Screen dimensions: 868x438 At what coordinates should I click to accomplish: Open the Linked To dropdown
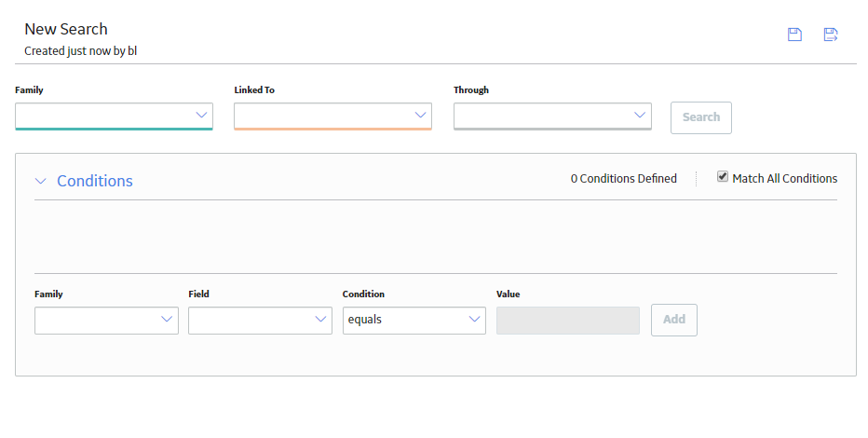click(x=332, y=116)
